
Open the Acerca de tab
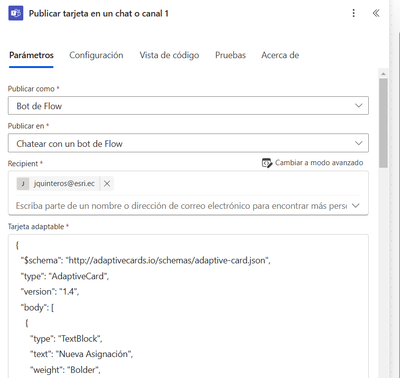pos(280,55)
